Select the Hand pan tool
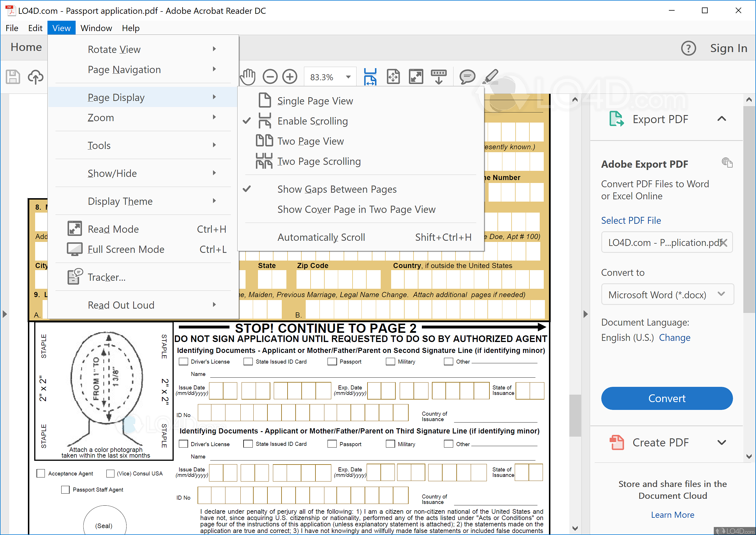 (x=248, y=77)
